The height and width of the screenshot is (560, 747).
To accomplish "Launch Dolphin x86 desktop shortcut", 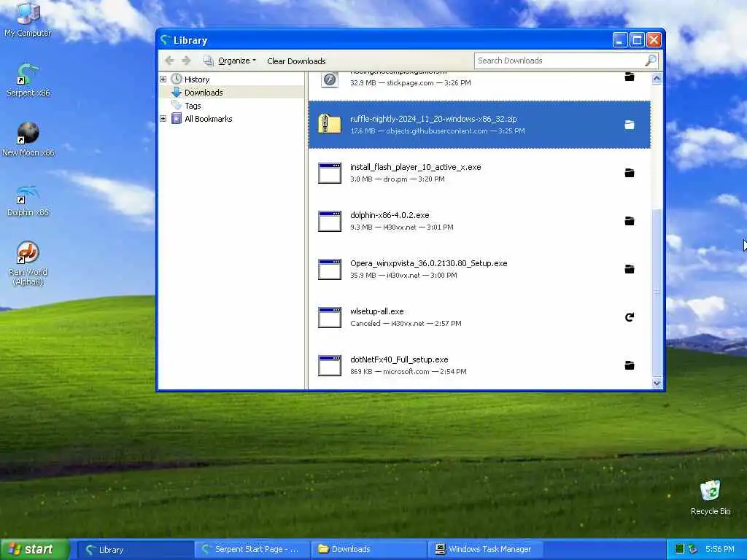I will pos(28,200).
